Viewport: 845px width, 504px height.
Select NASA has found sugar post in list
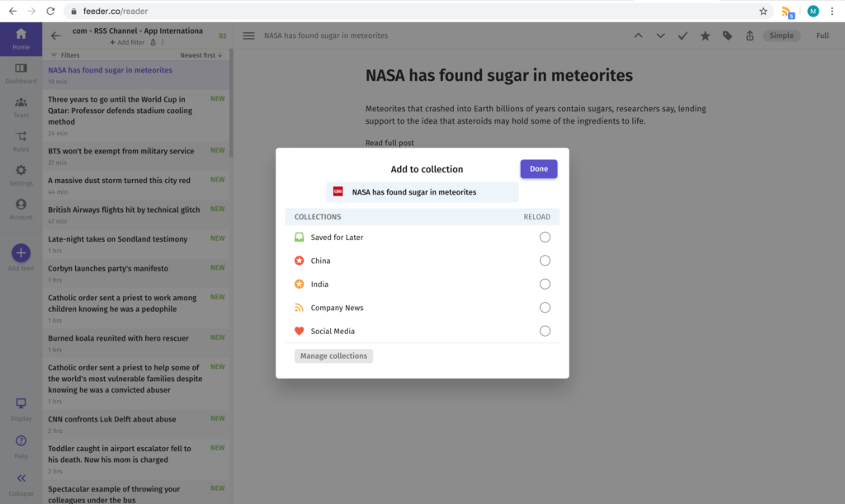[x=136, y=75]
